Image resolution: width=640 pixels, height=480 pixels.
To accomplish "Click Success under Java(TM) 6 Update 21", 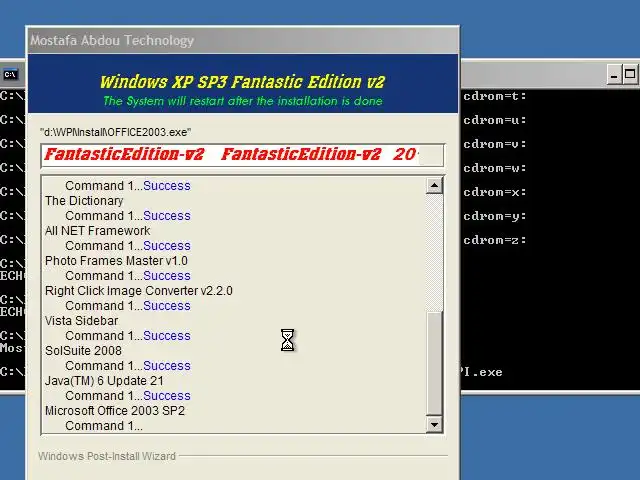I will point(167,396).
